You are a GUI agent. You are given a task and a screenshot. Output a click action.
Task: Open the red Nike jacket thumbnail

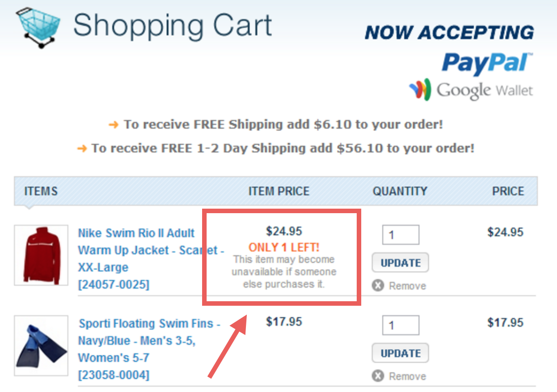point(41,255)
